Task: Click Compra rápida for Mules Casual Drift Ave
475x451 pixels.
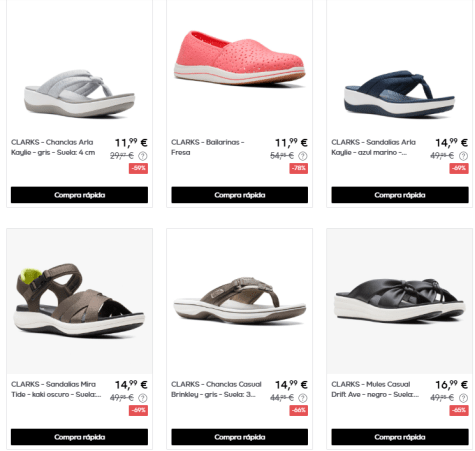Action: tap(400, 437)
